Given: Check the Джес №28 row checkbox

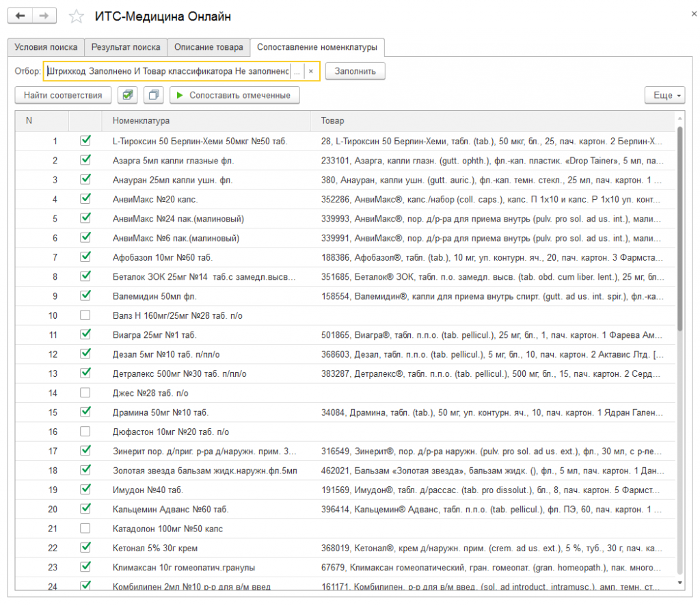Looking at the screenshot, I should [x=85, y=393].
